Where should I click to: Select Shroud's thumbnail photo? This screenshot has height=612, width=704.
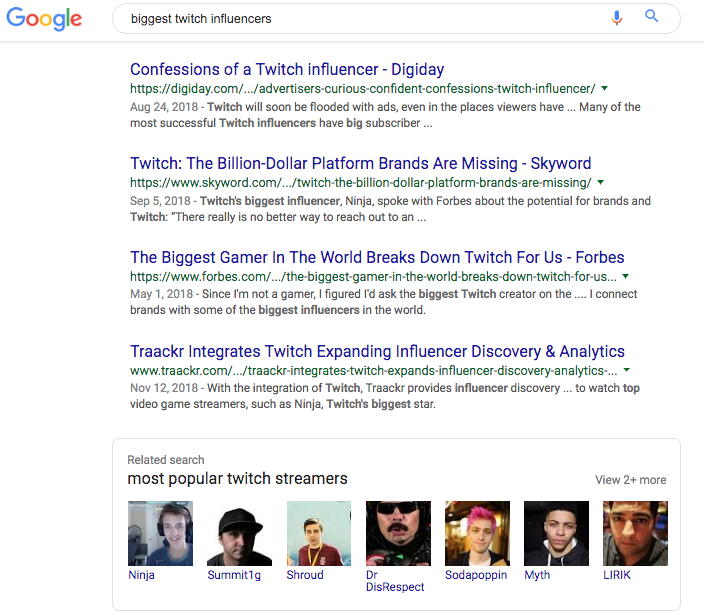point(319,533)
